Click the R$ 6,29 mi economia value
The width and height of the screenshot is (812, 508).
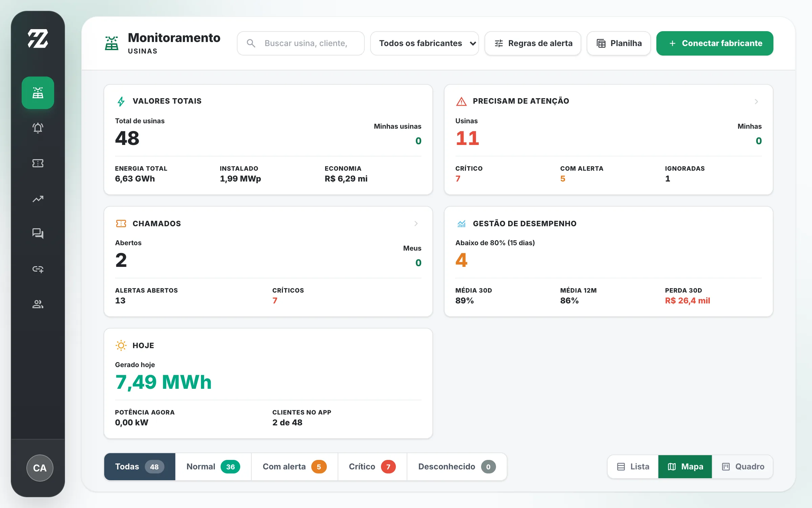coord(346,178)
